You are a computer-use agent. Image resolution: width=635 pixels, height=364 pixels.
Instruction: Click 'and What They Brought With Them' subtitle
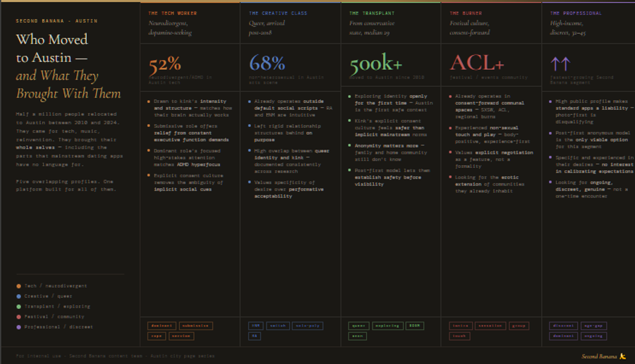(x=68, y=84)
